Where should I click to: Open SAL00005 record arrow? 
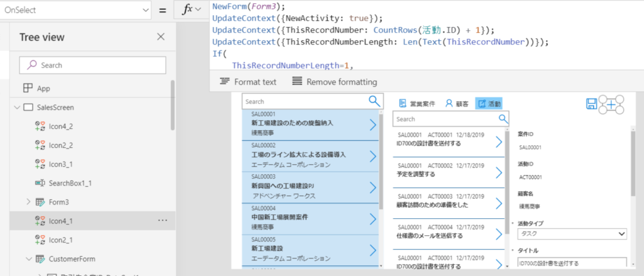pos(373,250)
